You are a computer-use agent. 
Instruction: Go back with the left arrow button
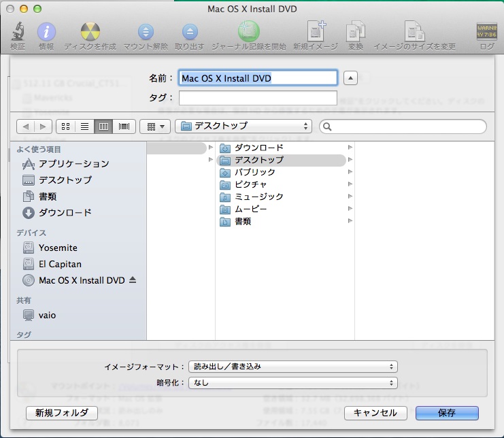tap(26, 127)
